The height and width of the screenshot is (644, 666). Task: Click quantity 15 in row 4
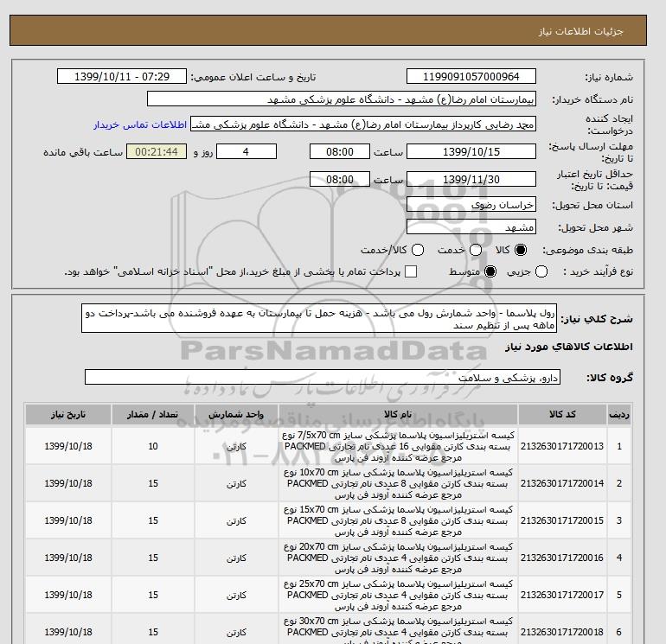click(153, 558)
